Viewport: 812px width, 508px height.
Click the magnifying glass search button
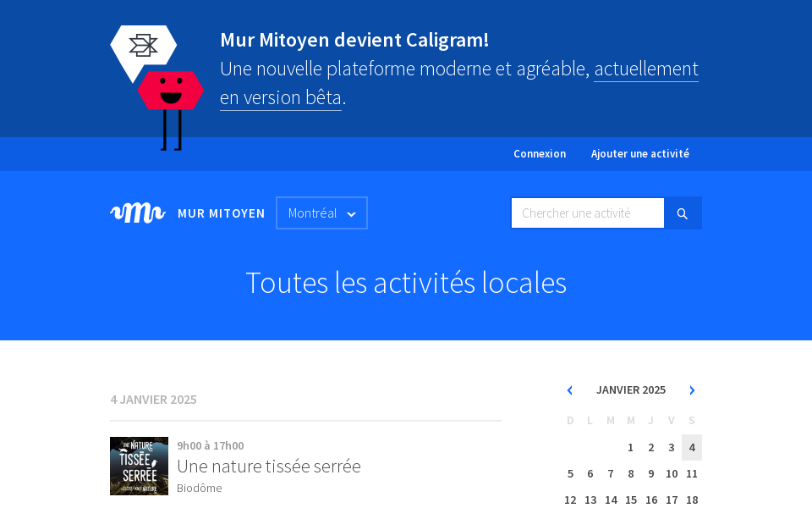click(x=683, y=213)
